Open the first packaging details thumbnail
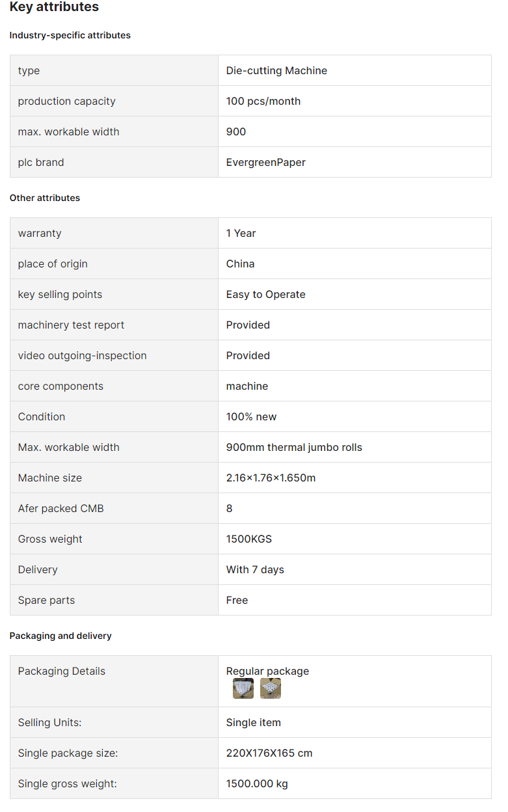This screenshot has width=508, height=812. click(x=243, y=688)
